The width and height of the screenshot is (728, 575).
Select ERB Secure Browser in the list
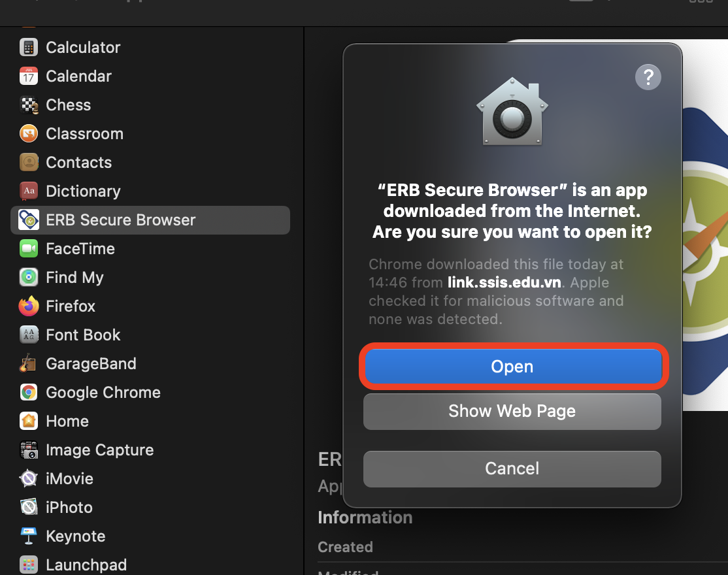[120, 220]
